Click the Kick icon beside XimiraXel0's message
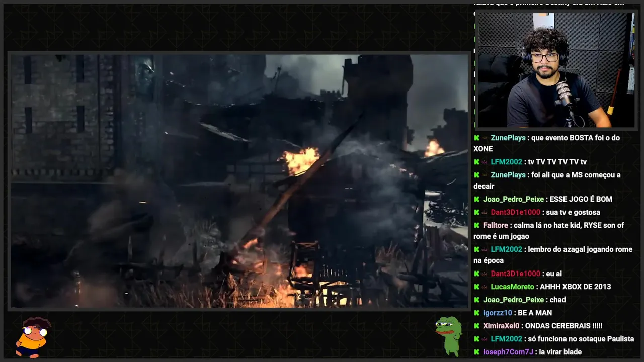Screen dimensions: 644x362 (x=476, y=326)
